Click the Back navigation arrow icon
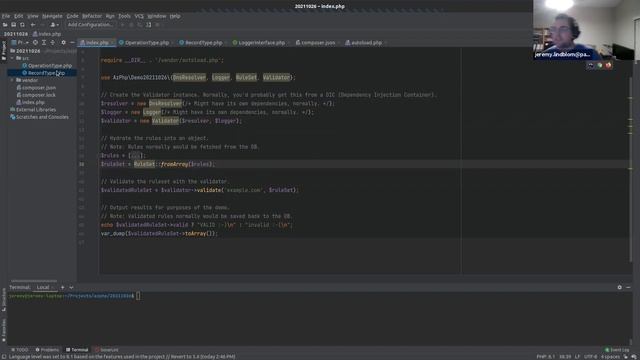Screen dimensions: 640x360 (33, 25)
